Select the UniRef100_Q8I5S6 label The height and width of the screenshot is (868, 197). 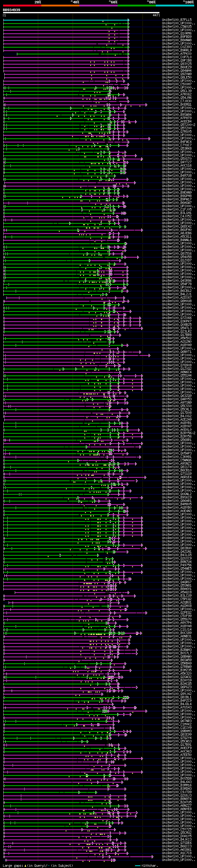177,254
